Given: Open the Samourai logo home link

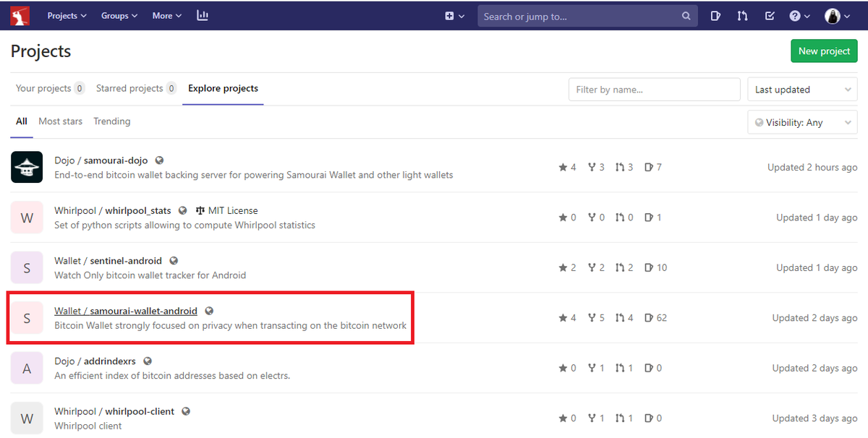Looking at the screenshot, I should click(x=20, y=15).
